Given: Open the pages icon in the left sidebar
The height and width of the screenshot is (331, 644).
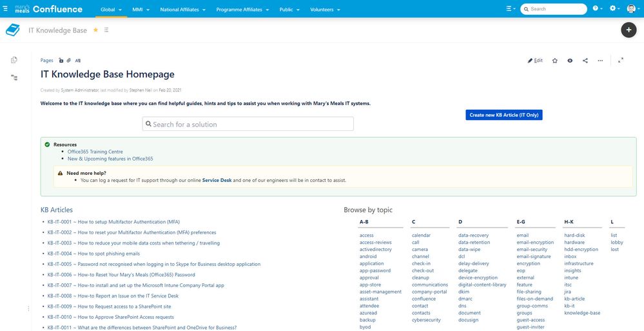Looking at the screenshot, I should [14, 60].
